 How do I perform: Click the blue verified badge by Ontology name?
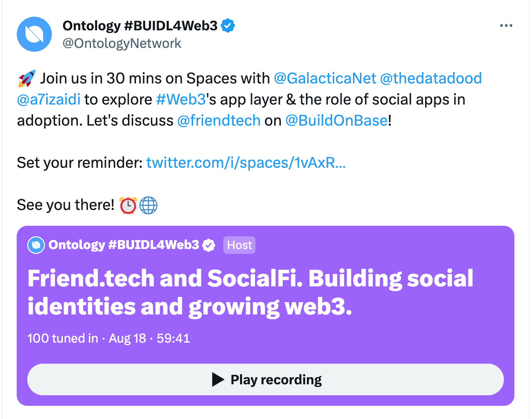pos(228,26)
